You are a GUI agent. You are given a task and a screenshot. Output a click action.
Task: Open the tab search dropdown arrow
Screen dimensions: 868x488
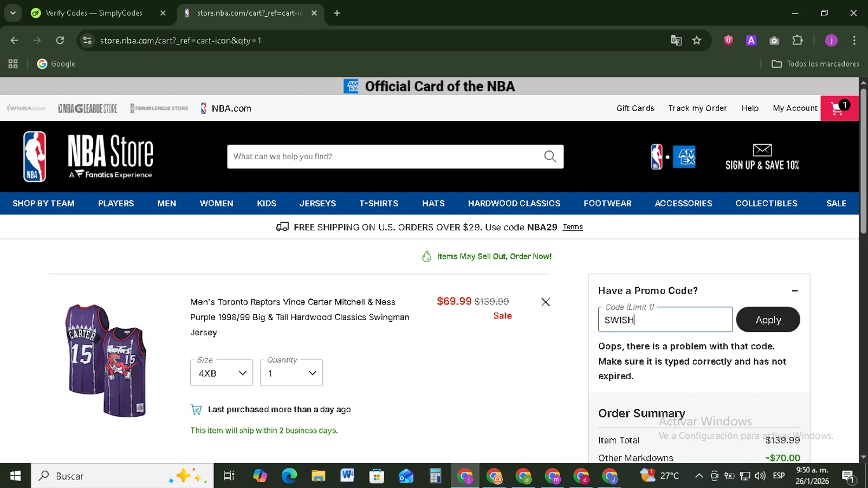pos(13,13)
